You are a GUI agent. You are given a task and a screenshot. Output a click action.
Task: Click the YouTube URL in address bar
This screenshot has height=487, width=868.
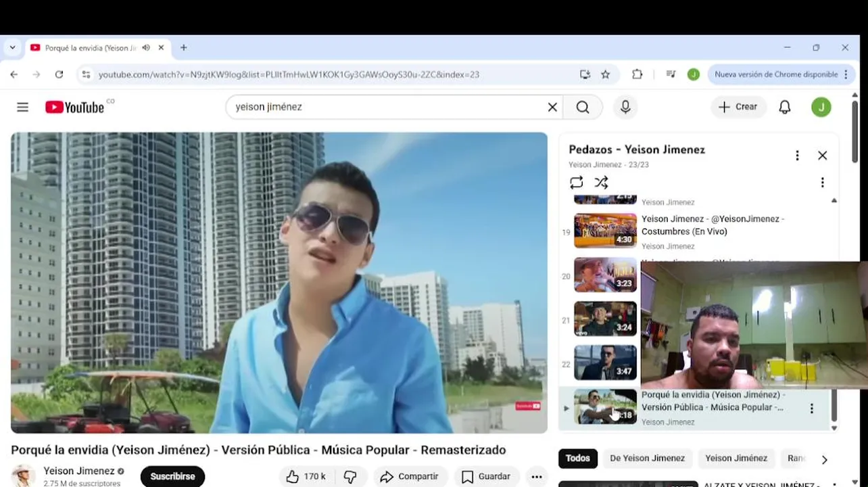tap(289, 74)
